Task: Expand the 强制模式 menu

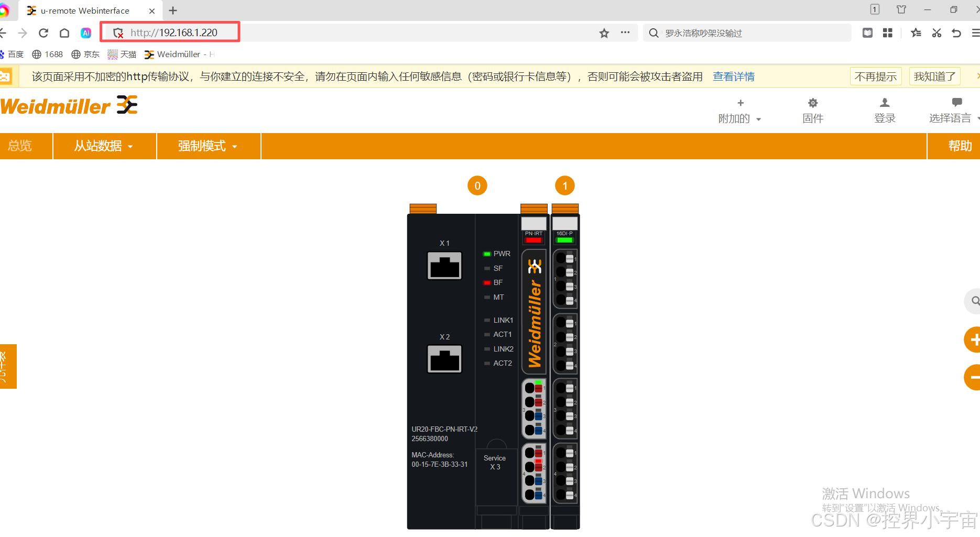Action: coord(209,146)
